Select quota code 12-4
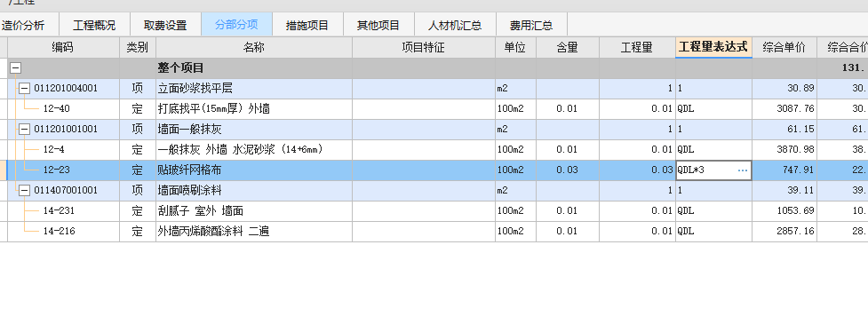This screenshot has width=868, height=324. coord(53,150)
